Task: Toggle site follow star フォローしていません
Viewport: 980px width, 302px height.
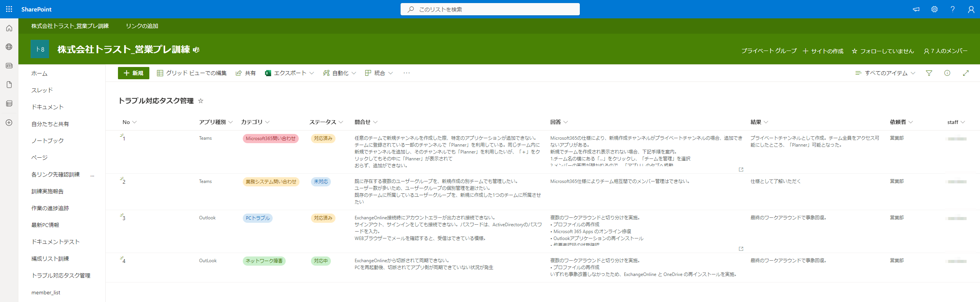Action: pos(882,51)
